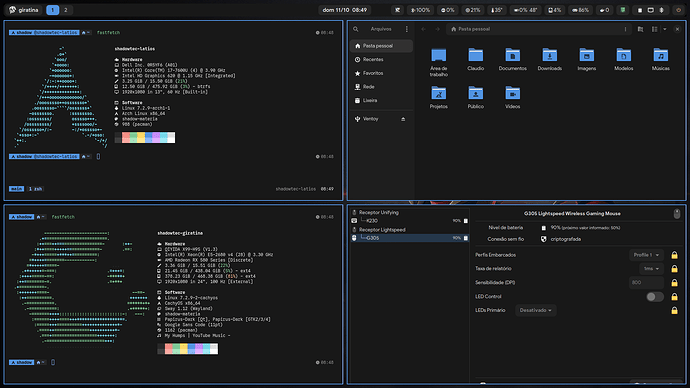This screenshot has width=690, height=388.
Task: Click the giratina logo in the top bar
Action: coord(12,10)
